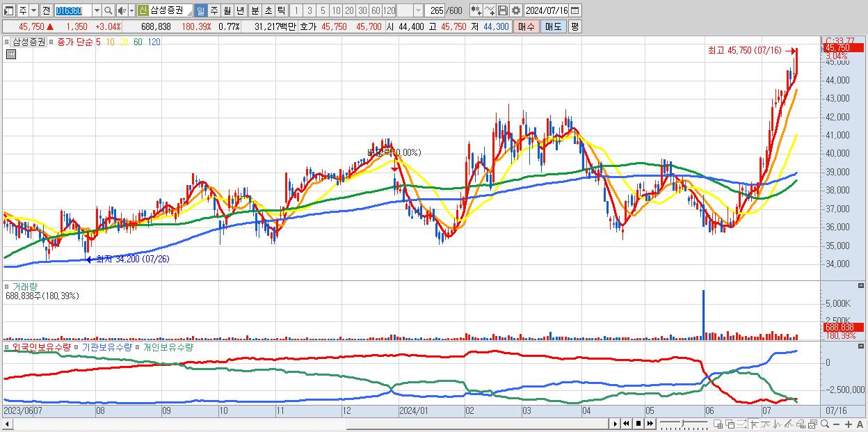Screen dimensions: 868x432
Task: Click the 평 button
Action: click(x=574, y=26)
